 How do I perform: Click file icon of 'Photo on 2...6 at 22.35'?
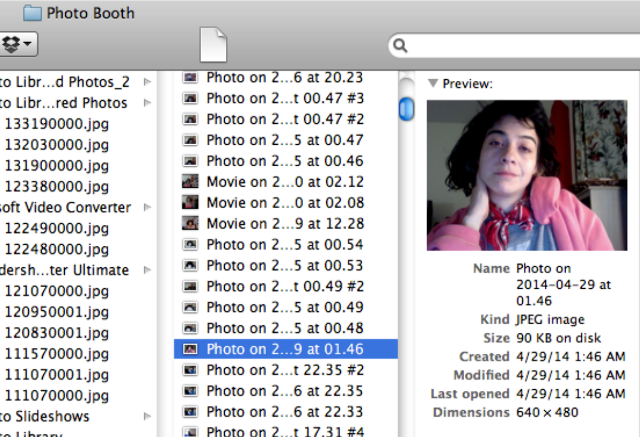190,390
